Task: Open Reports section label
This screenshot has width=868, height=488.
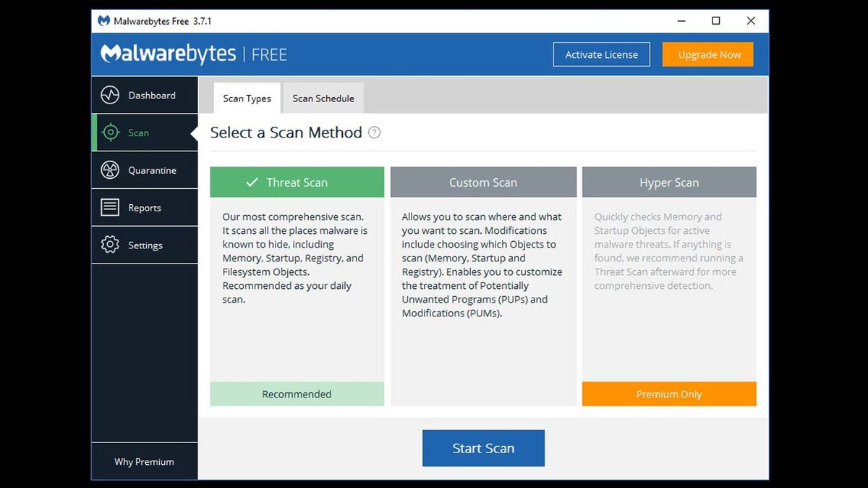Action: (145, 208)
